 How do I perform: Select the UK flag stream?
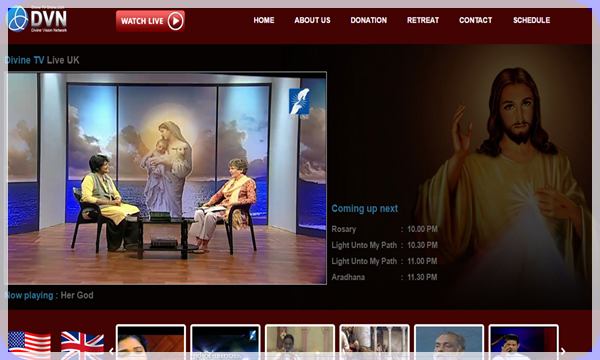click(x=82, y=344)
